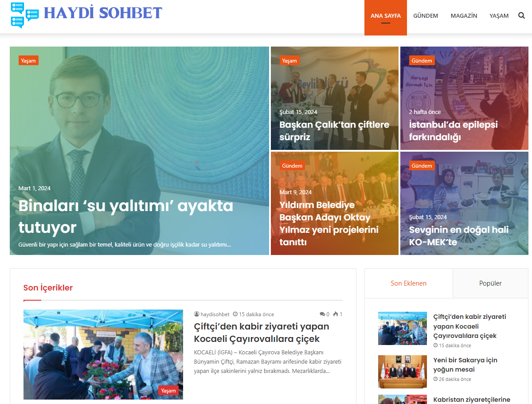This screenshot has width=532, height=404.
Task: Click flame views icon on Çiftçi article
Action: click(336, 314)
